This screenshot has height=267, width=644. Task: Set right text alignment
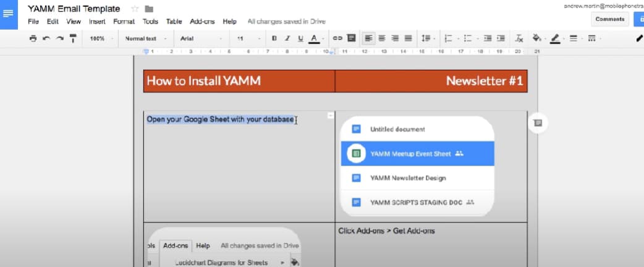395,38
